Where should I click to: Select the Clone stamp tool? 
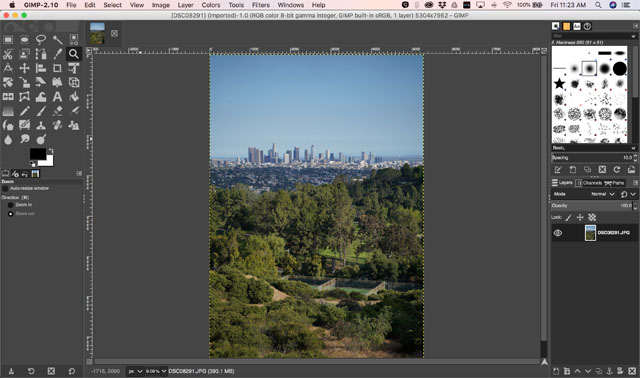[41, 125]
